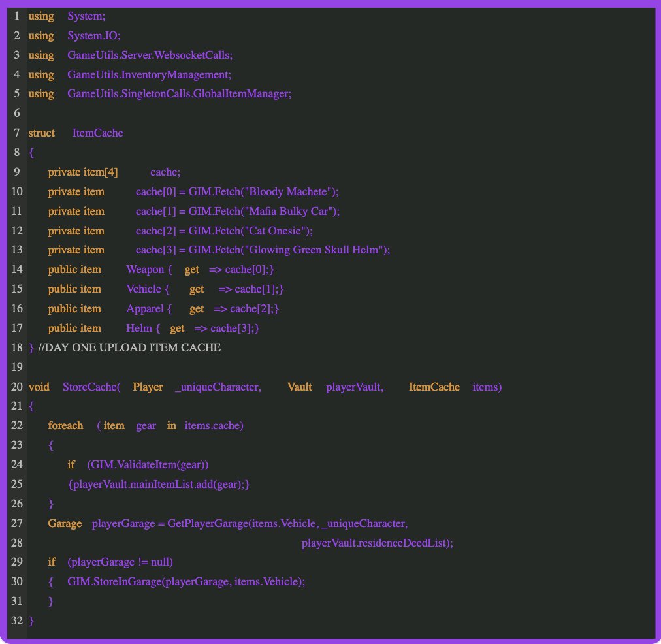
Task: Click the 'private item' text on line 12
Action: [x=76, y=231]
